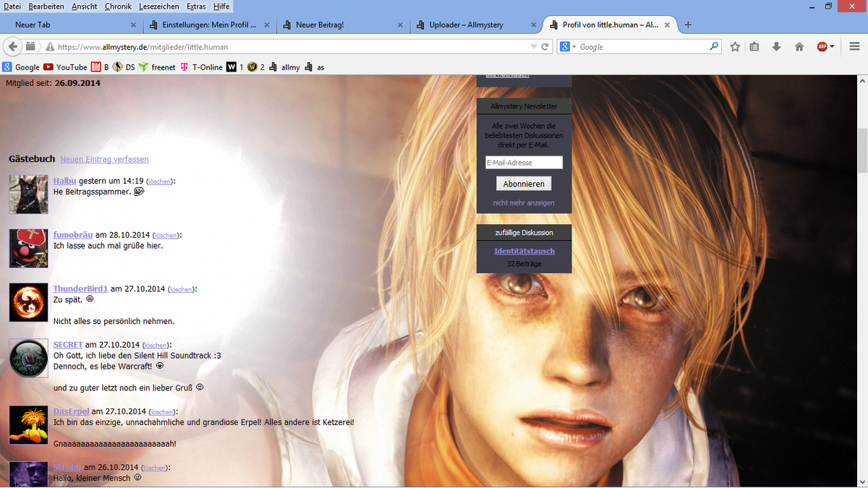Open the T-Online bookmark
This screenshot has width=868, height=488.
(x=201, y=67)
